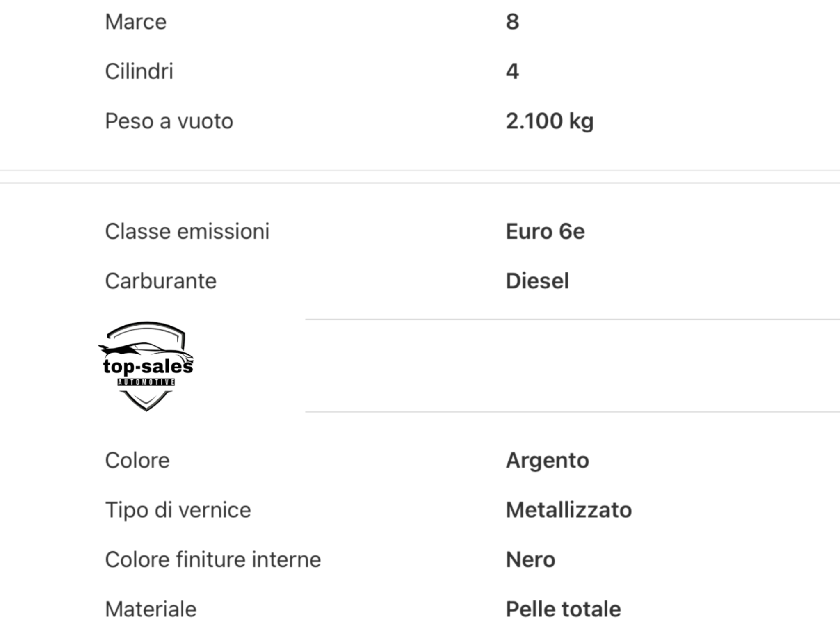Click the gears value 8
This screenshot has height=630, width=840.
(512, 22)
